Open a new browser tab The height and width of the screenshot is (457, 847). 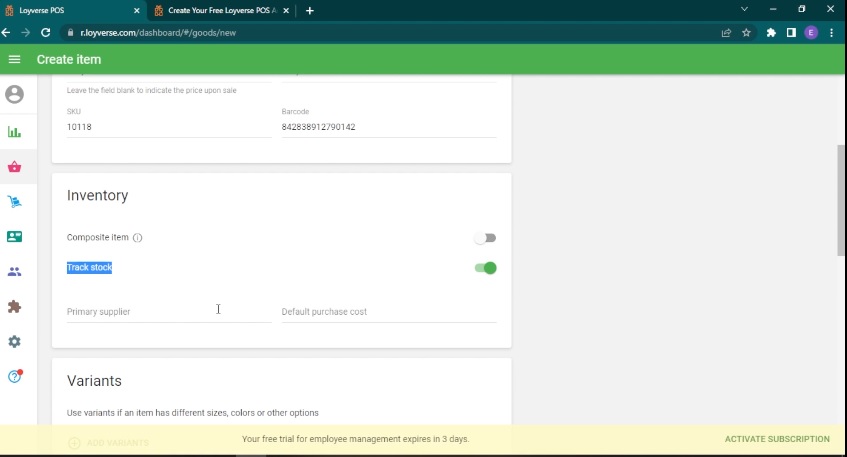pyautogui.click(x=310, y=10)
